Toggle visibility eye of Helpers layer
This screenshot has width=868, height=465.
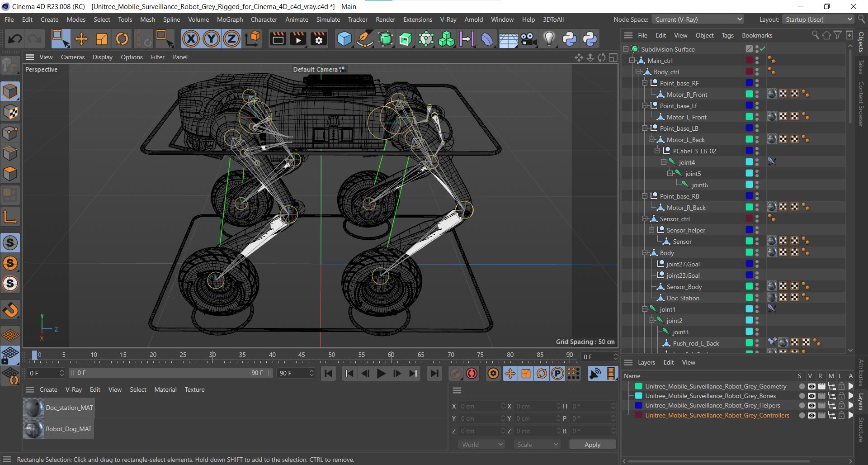click(x=811, y=405)
